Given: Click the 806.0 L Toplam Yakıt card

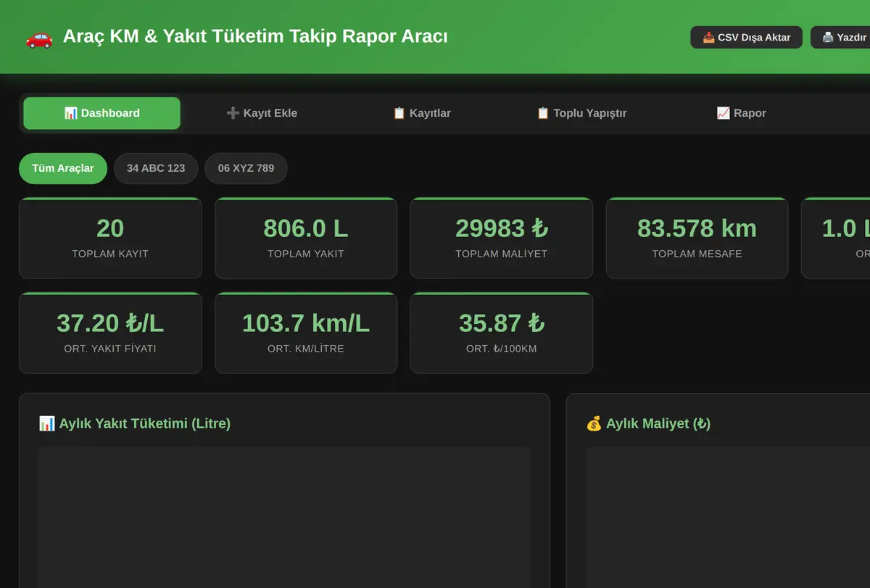Looking at the screenshot, I should point(306,238).
